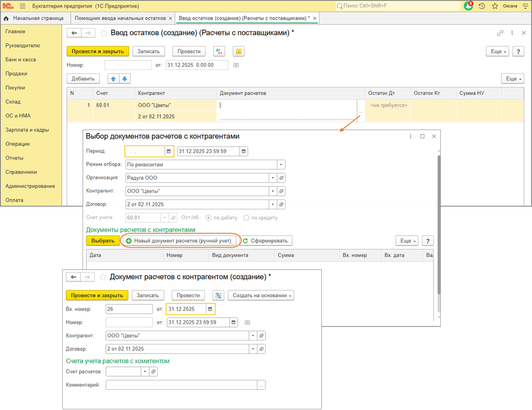Select radio button "по кредиту"
Viewport: 532px width, 410px height.
pos(246,218)
